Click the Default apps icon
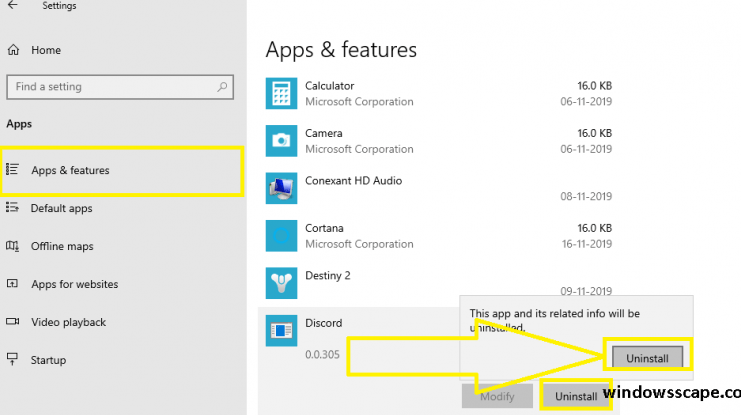Image resolution: width=741 pixels, height=415 pixels. (12, 208)
